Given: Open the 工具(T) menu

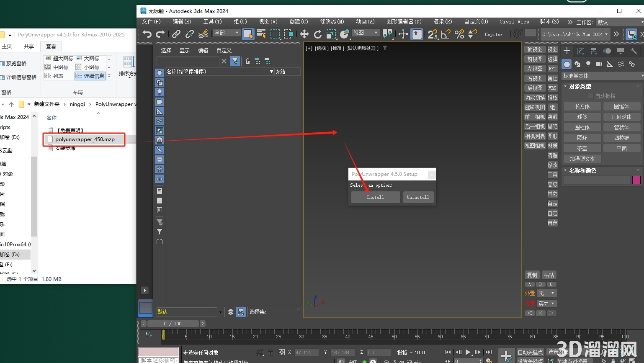Looking at the screenshot, I should [x=213, y=21].
